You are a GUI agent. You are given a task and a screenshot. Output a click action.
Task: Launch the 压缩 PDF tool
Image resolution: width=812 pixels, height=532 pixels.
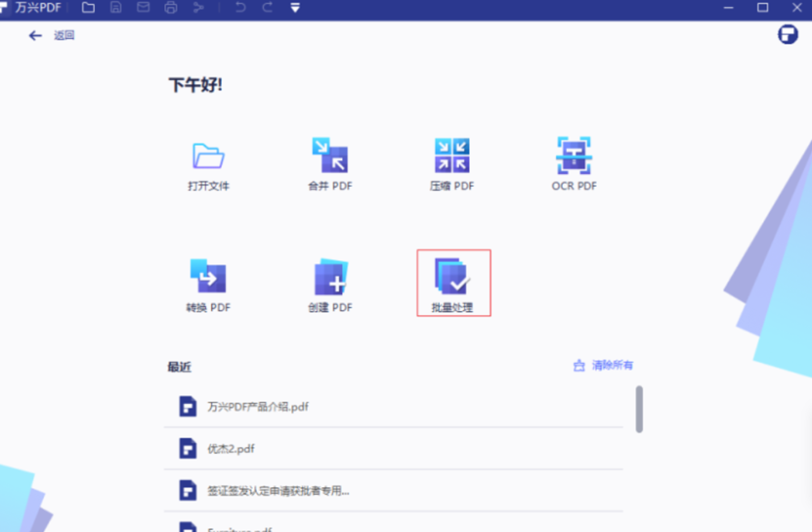click(x=451, y=164)
